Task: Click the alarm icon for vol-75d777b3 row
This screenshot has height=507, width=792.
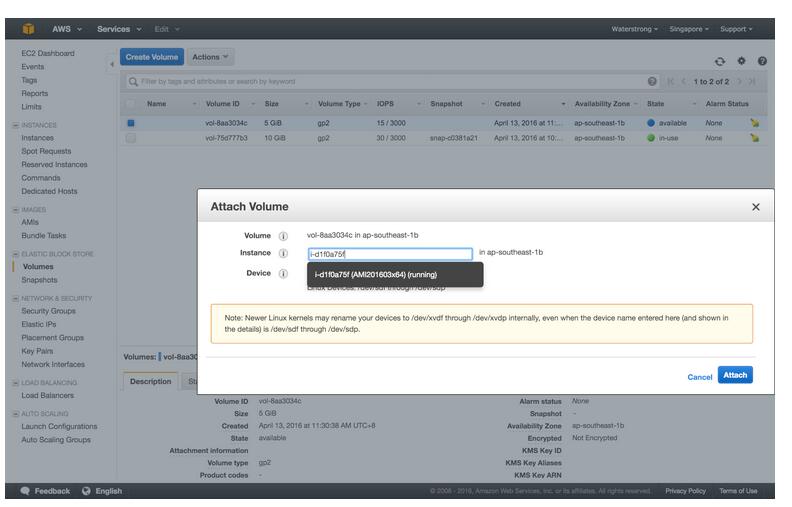Action: (x=755, y=138)
